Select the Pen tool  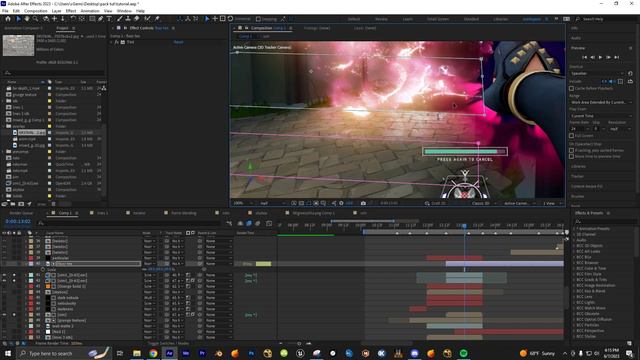(x=100, y=19)
